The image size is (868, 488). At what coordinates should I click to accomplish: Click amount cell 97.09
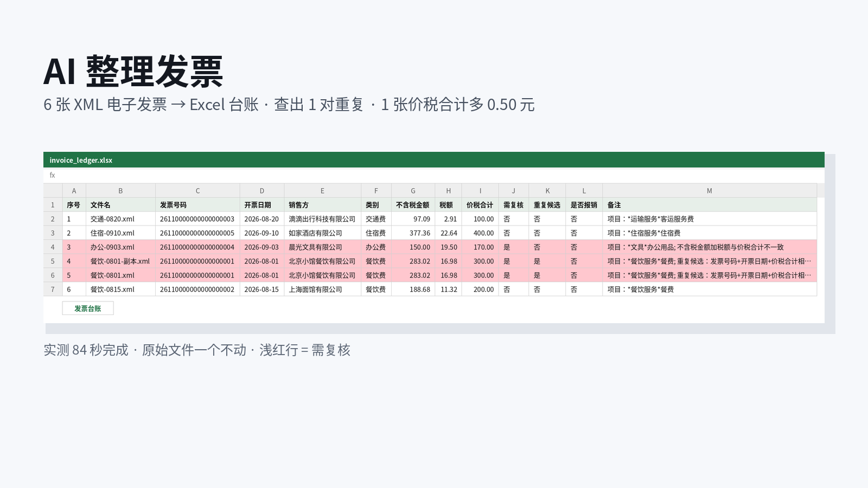click(413, 219)
